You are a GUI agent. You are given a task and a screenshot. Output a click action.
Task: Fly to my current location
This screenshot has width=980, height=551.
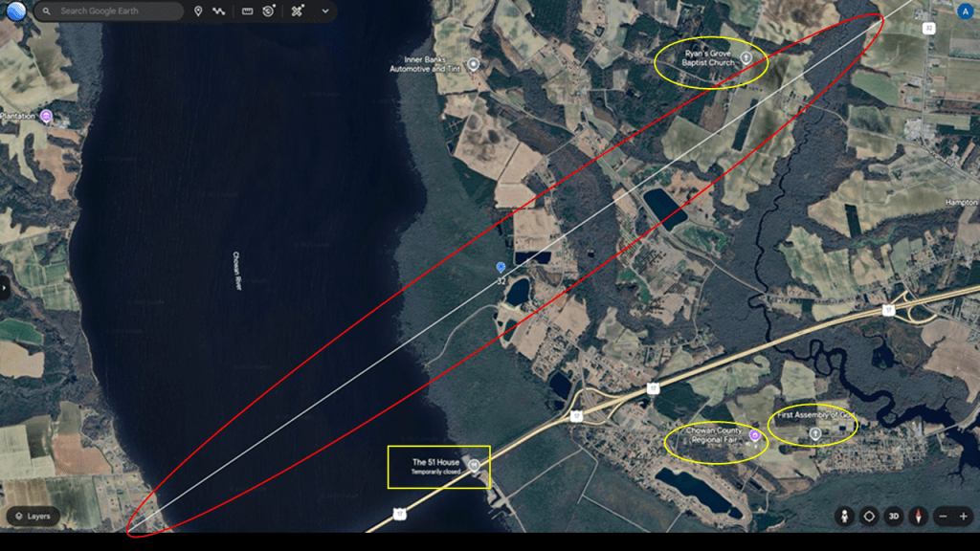[869, 516]
